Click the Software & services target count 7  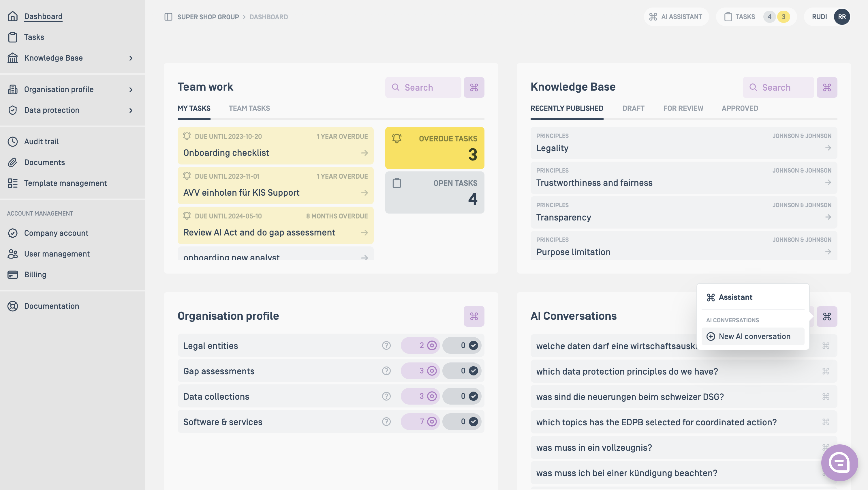420,422
